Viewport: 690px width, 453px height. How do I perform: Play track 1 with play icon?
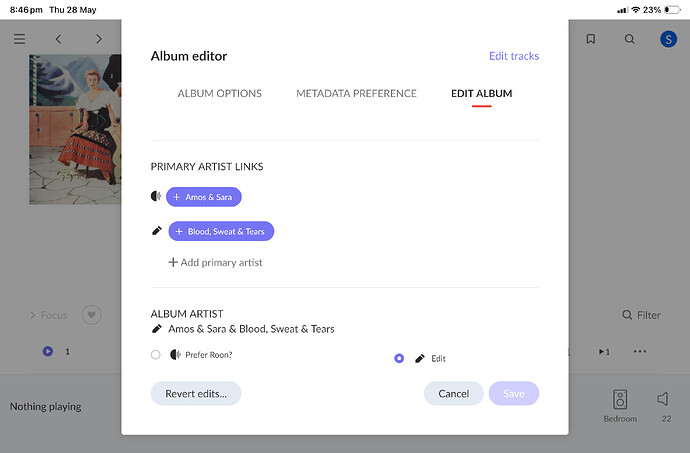point(48,351)
